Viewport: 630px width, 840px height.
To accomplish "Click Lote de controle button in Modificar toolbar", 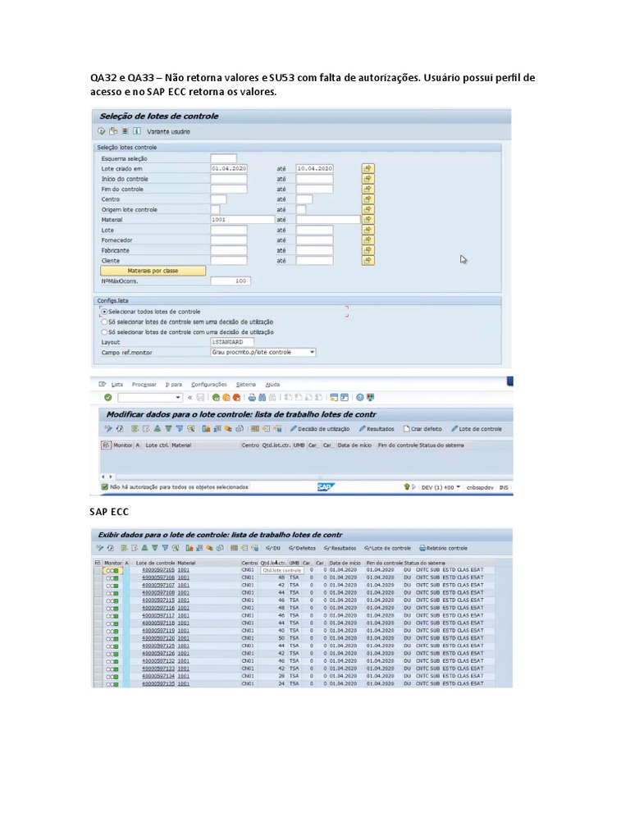I will tap(477, 429).
